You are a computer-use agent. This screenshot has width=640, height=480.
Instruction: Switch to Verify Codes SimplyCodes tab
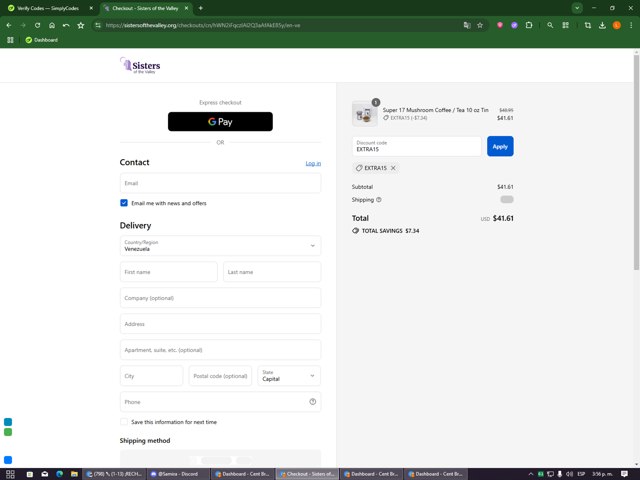point(48,8)
